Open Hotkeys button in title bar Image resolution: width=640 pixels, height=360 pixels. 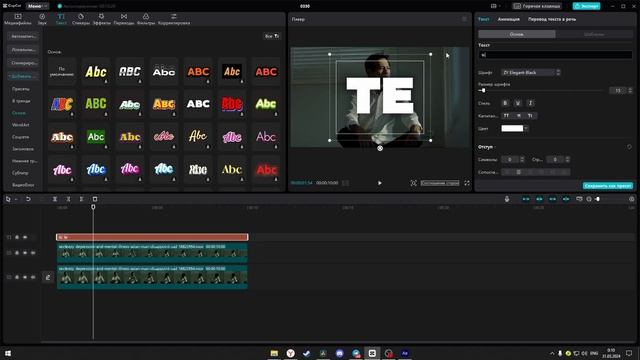pos(537,6)
